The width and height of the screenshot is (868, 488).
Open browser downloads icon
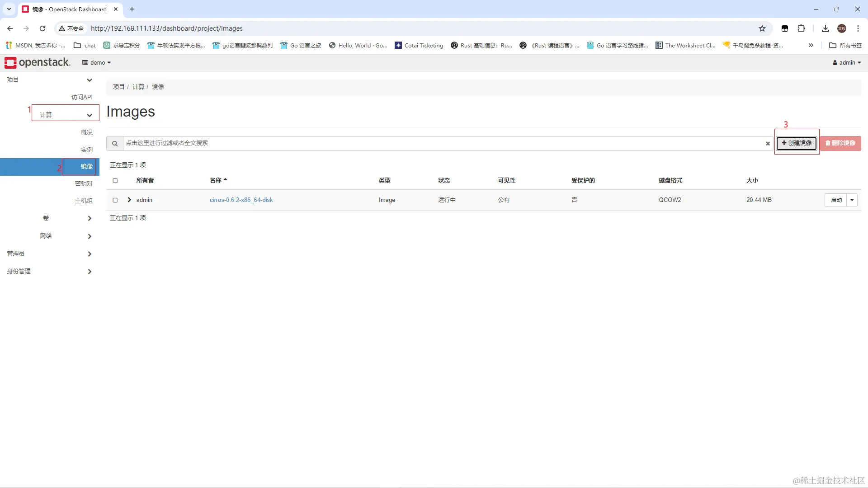pos(825,28)
